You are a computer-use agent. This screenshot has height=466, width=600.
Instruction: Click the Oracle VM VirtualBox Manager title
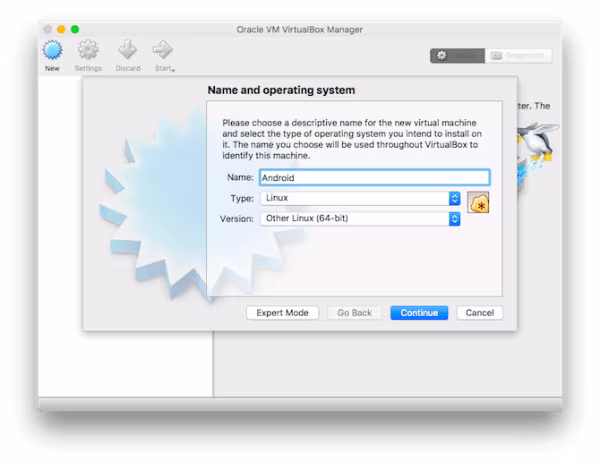[x=300, y=29]
